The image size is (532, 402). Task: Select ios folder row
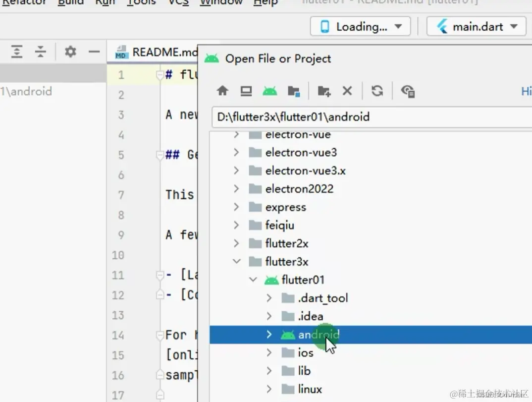coord(371,353)
